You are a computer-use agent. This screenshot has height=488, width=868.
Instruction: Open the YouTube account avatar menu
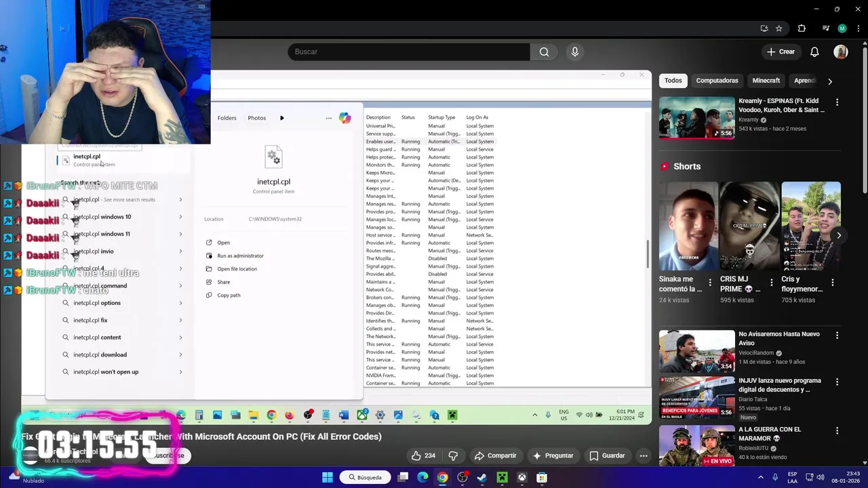click(x=841, y=52)
